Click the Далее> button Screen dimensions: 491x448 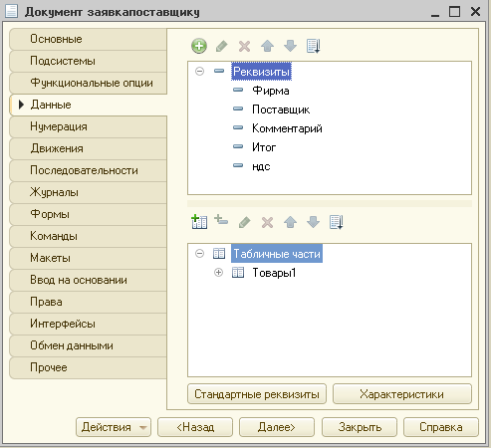click(277, 427)
